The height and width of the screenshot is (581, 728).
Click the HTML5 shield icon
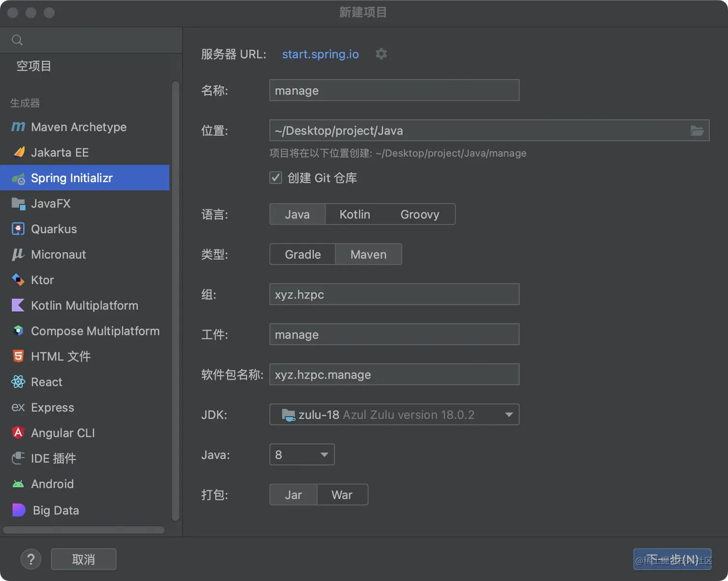[18, 356]
